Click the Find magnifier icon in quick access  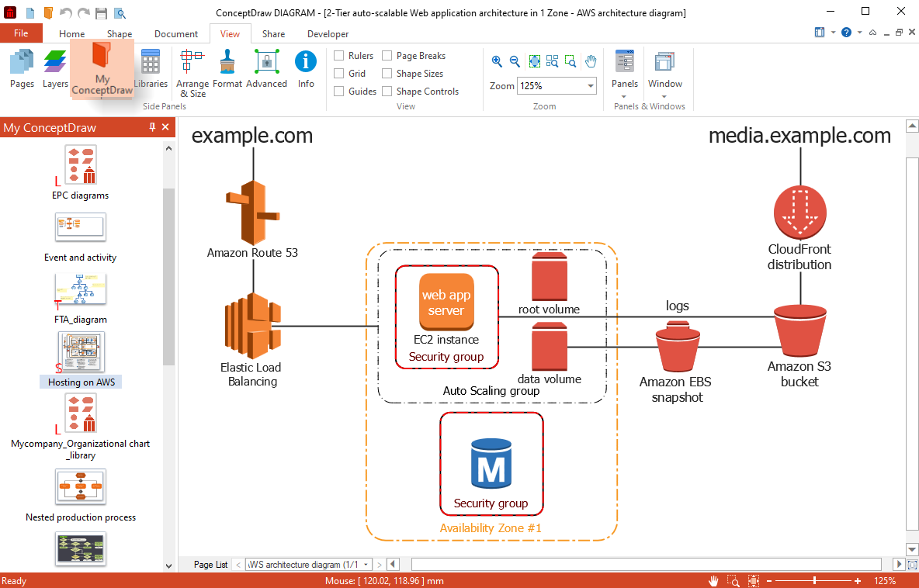tap(120, 12)
